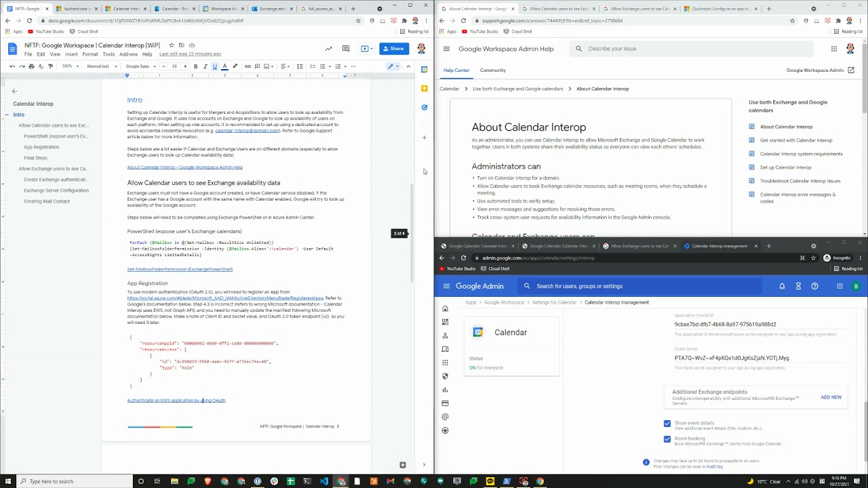The image size is (868, 488).
Task: Open the Insert menu in Docs
Action: 71,54
